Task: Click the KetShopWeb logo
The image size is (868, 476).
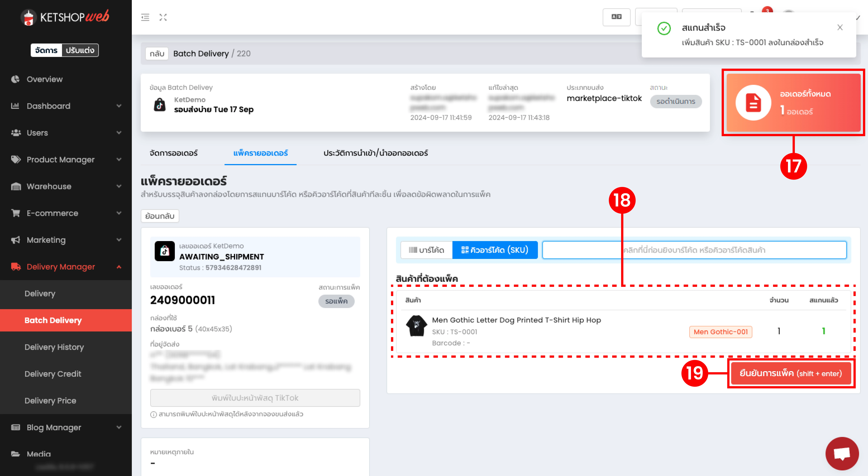Action: click(65, 17)
